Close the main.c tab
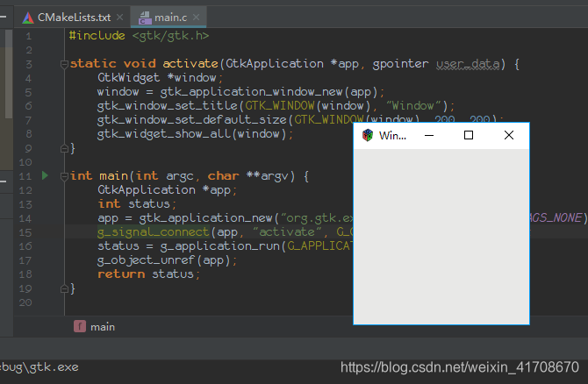Viewport: 588px width, 384px height. [196, 18]
